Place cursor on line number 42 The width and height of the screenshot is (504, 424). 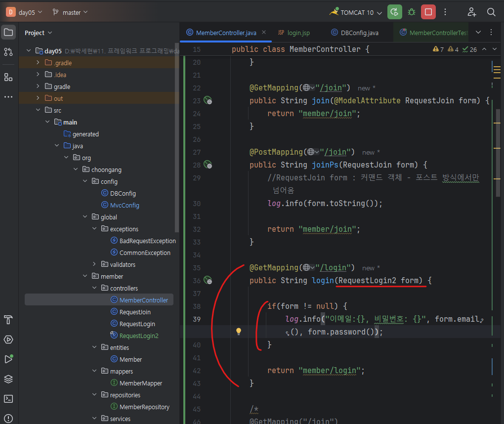click(197, 370)
